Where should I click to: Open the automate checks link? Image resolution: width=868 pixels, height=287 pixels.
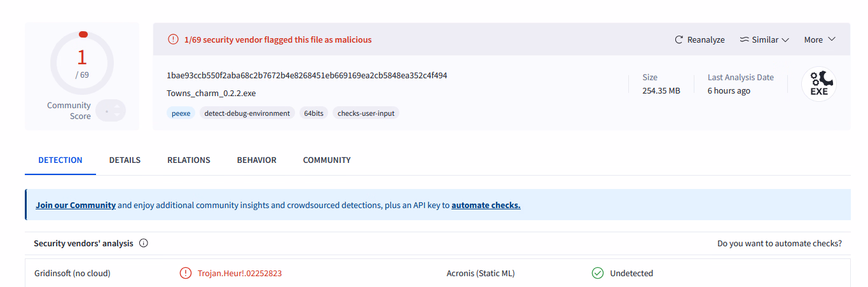tap(486, 206)
